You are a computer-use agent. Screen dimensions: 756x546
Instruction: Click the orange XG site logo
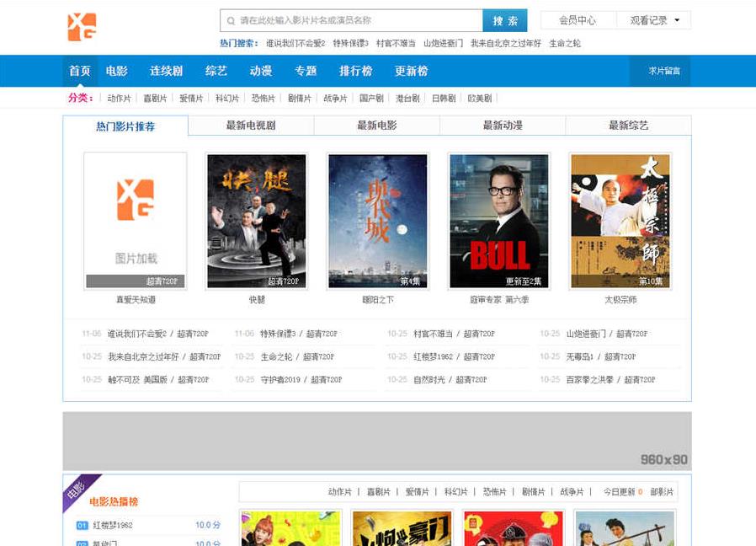point(82,26)
